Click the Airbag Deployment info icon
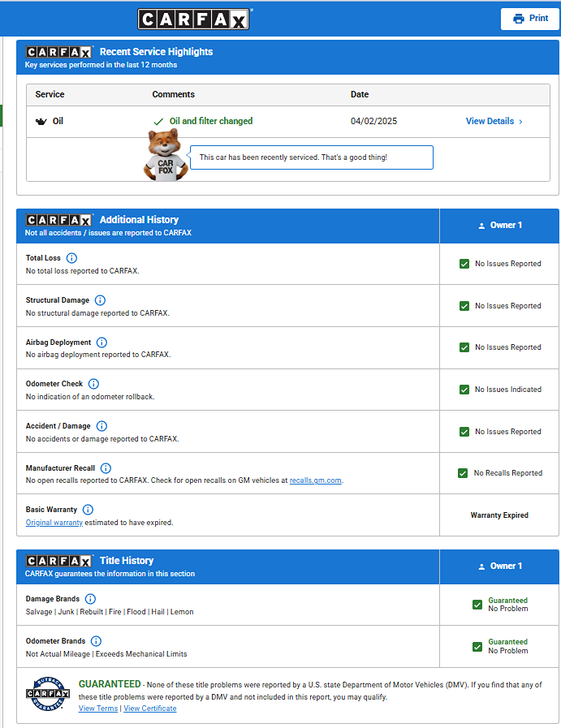The width and height of the screenshot is (561, 728). [101, 342]
